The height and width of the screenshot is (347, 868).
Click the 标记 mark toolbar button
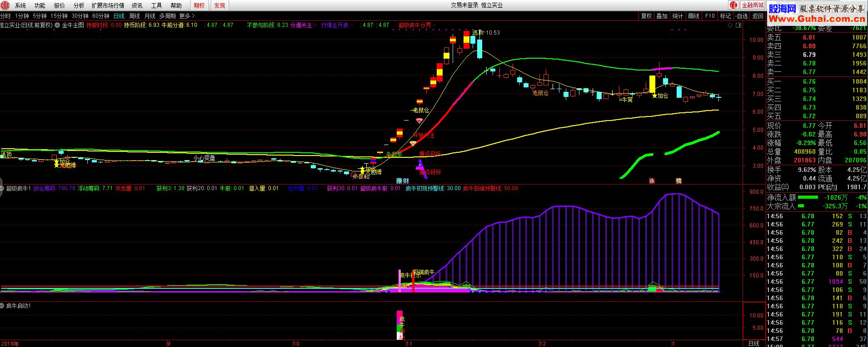point(725,16)
